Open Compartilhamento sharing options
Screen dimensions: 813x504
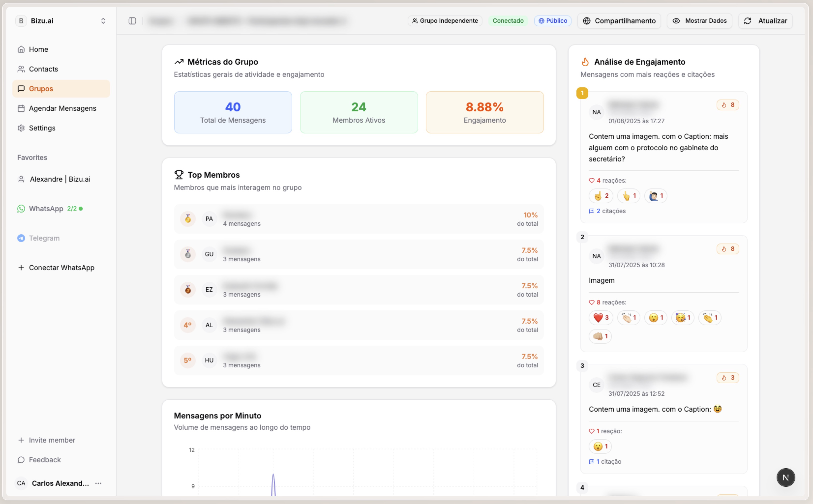[619, 21]
